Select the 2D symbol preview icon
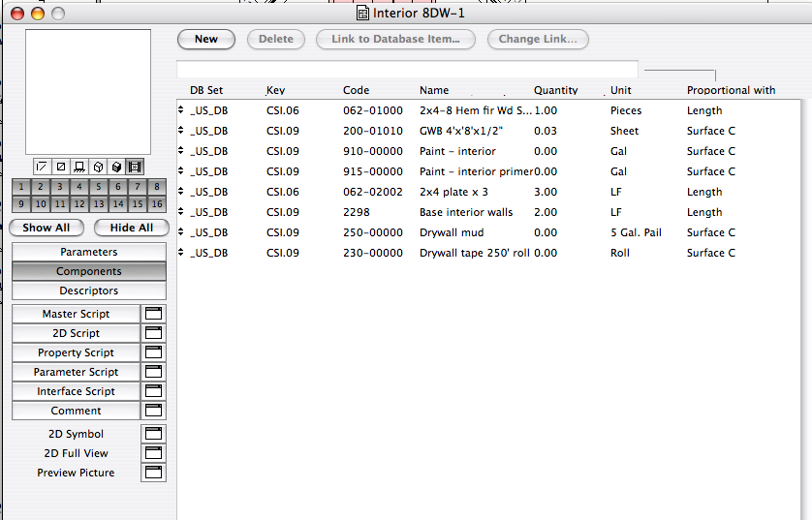 (x=42, y=167)
